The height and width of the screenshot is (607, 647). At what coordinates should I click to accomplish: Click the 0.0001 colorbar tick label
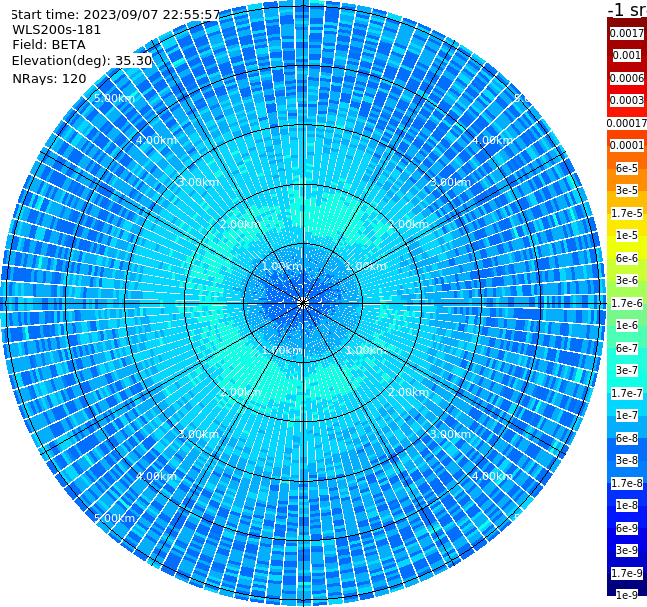coord(627,145)
